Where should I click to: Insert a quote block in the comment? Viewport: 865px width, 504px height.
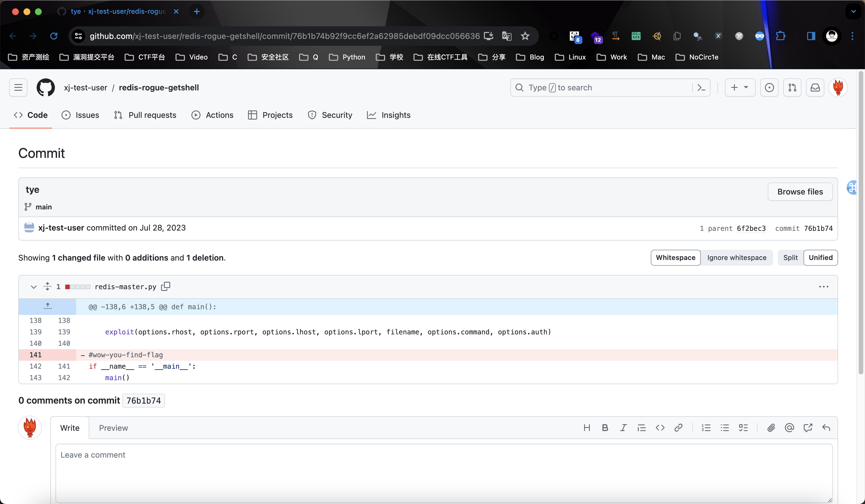(x=642, y=428)
